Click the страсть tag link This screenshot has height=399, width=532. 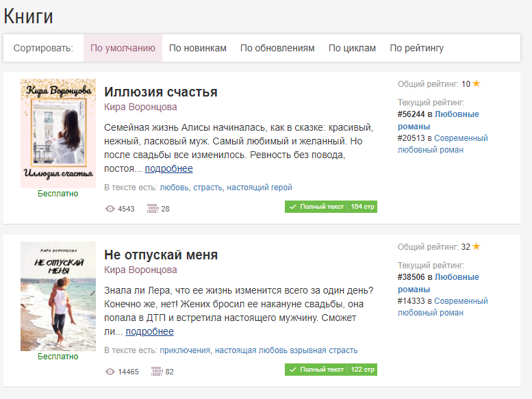tap(207, 188)
